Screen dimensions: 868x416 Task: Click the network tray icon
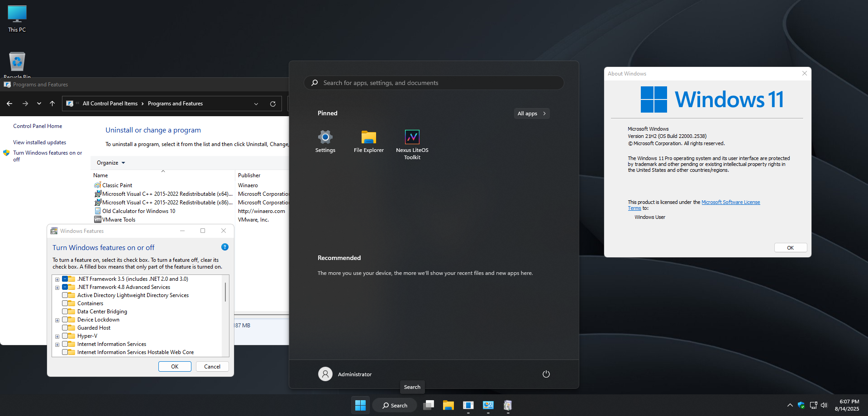coord(813,405)
